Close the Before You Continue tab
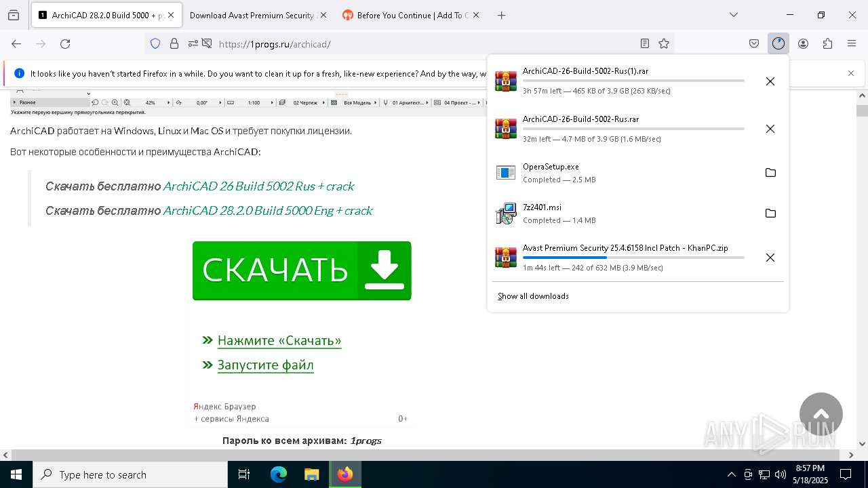This screenshot has height=488, width=868. [x=475, y=15]
